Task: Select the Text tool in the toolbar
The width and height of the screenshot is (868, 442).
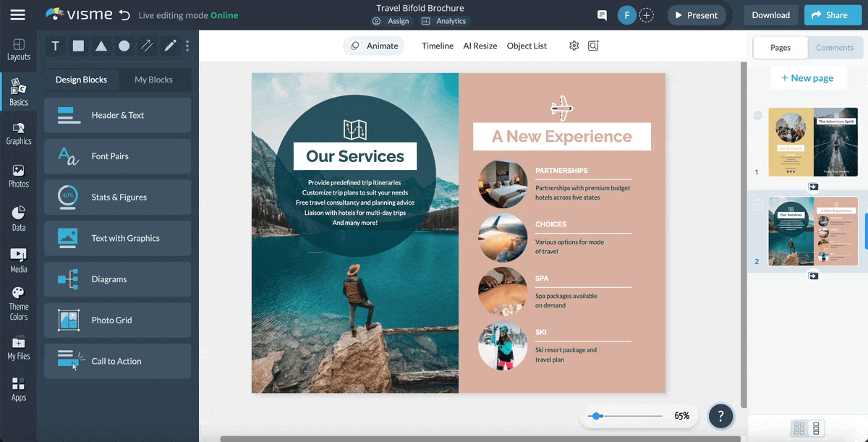Action: [x=55, y=46]
